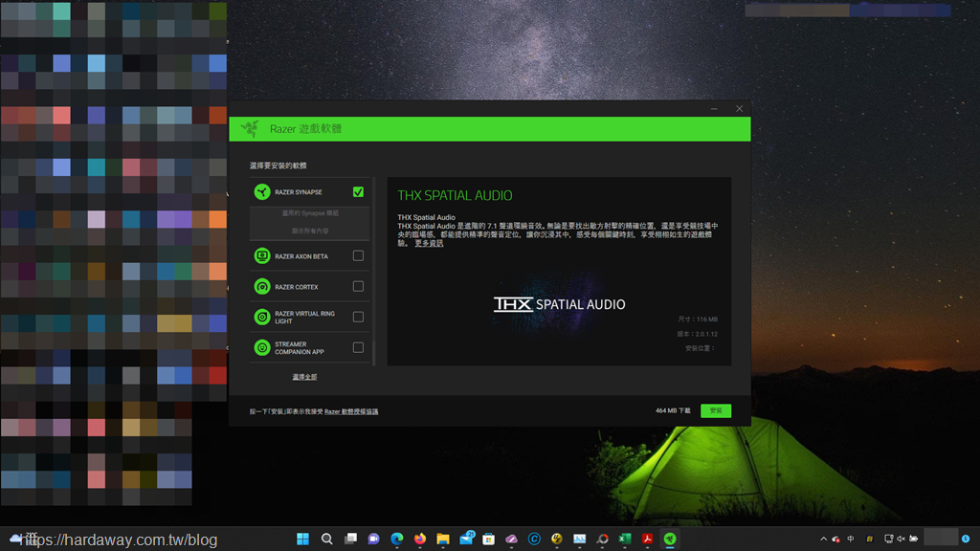This screenshot has height=551, width=980.
Task: Click the Razer Synapse round icon
Action: point(262,191)
